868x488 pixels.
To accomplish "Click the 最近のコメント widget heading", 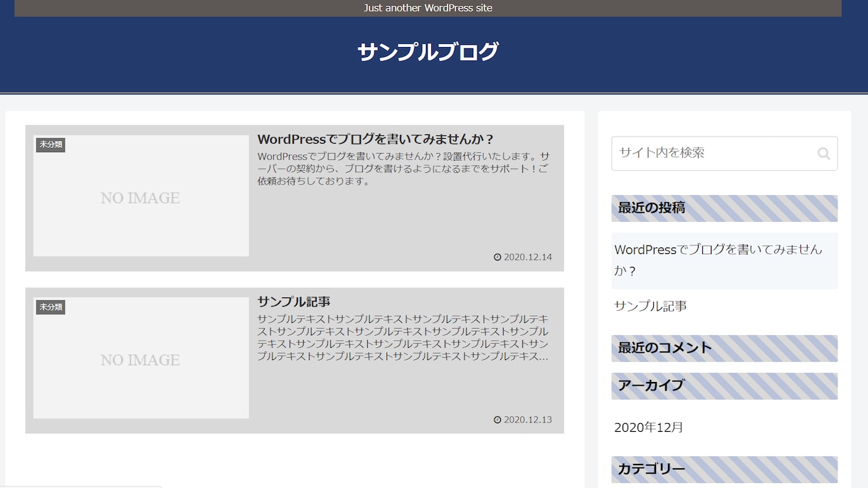I will (x=724, y=349).
